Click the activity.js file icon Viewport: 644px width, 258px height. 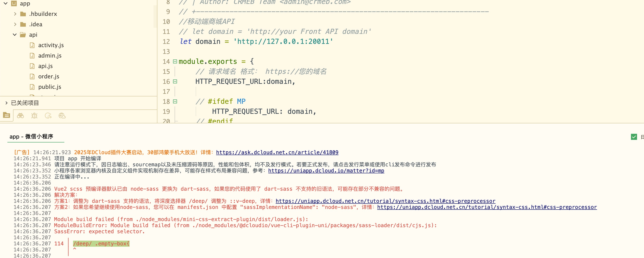tap(32, 45)
